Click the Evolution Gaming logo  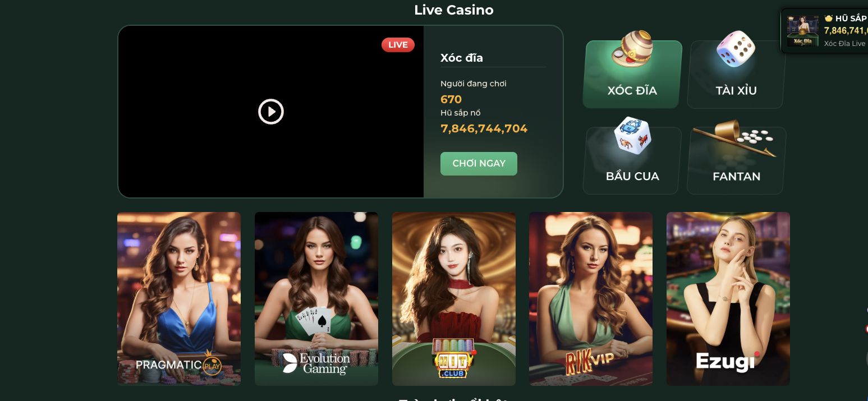coord(316,363)
